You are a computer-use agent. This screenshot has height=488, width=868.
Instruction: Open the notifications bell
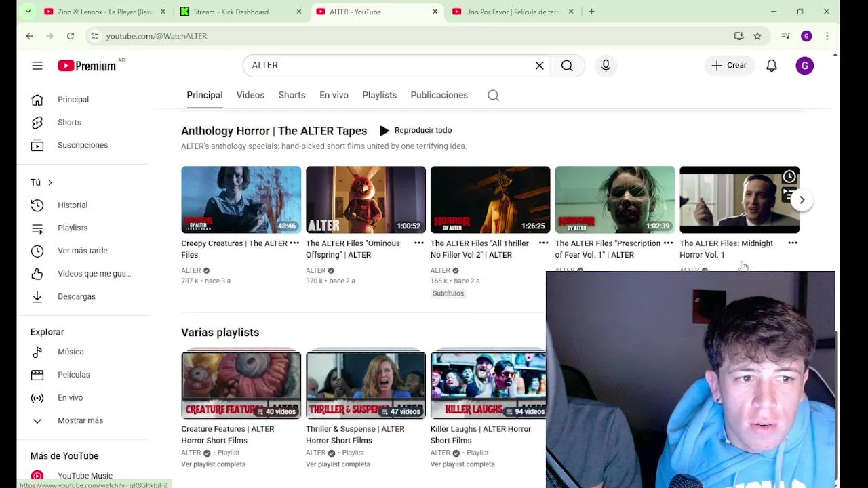tap(772, 66)
